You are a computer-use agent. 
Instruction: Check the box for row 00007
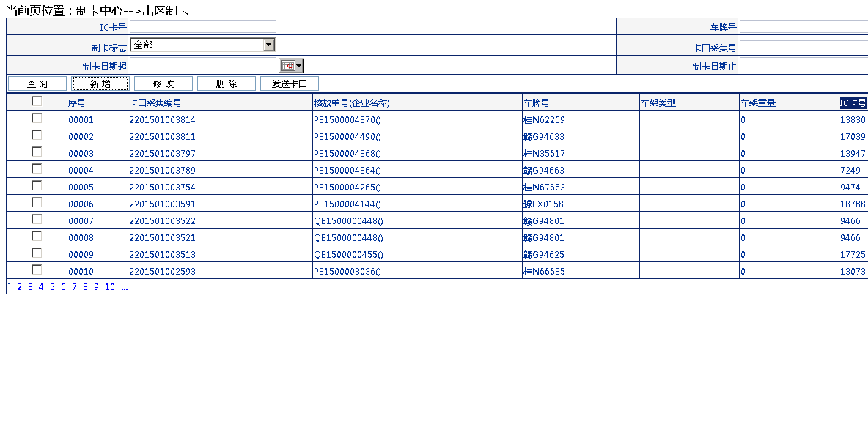[37, 219]
